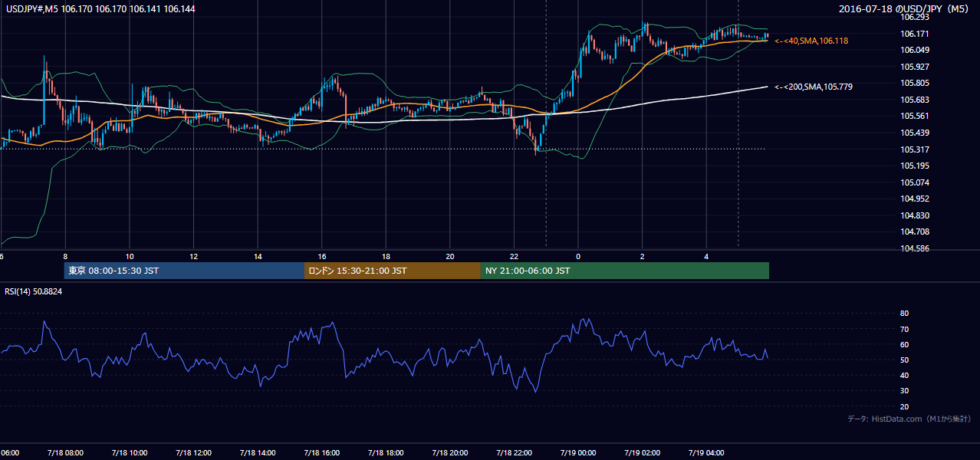Click price axis value 105.561
Screen dimensions: 980x460
coord(916,116)
